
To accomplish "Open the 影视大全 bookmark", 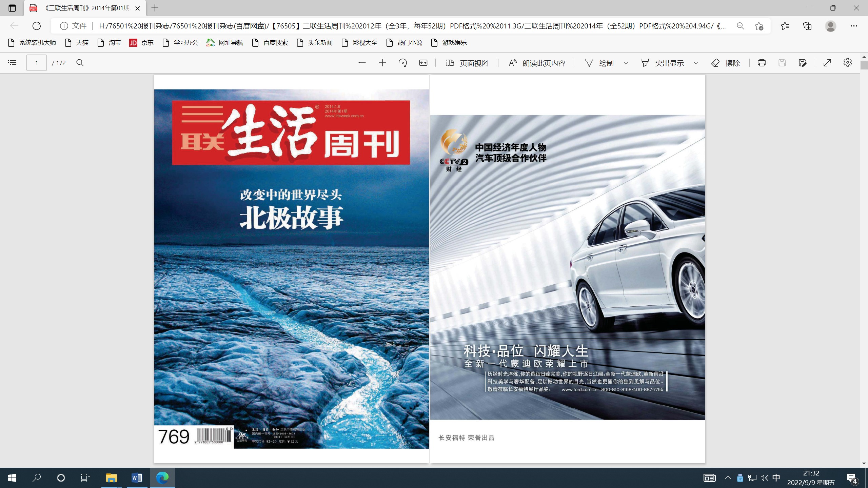I will tap(359, 43).
